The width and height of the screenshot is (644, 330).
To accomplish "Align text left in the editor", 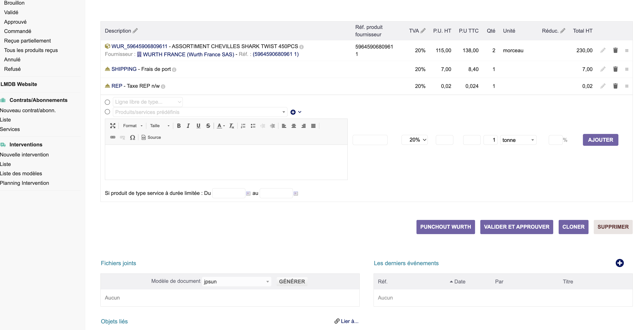I will tap(284, 126).
